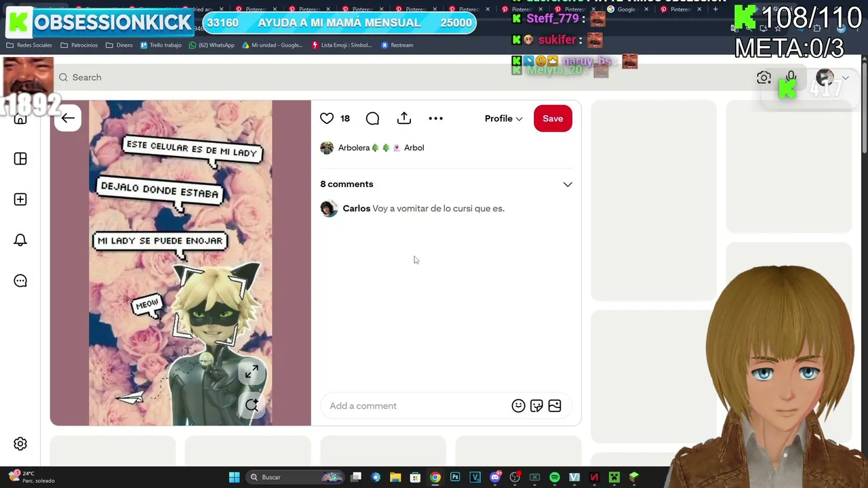Open the Arbolera author profile link
This screenshot has width=868, height=488.
pos(381,148)
